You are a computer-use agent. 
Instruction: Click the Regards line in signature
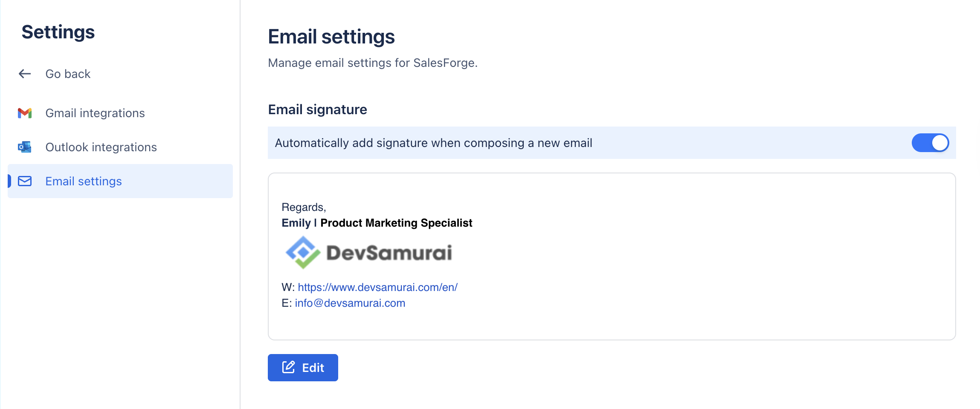pos(304,207)
